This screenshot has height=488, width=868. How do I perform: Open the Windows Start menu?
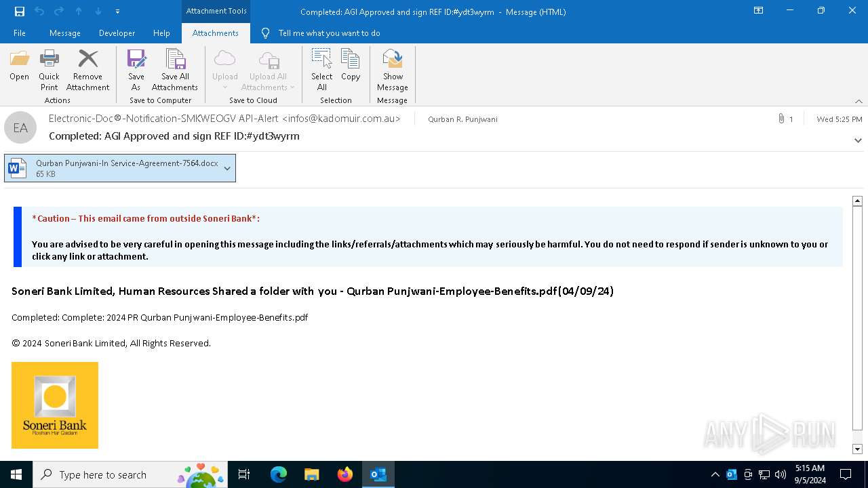(x=16, y=474)
